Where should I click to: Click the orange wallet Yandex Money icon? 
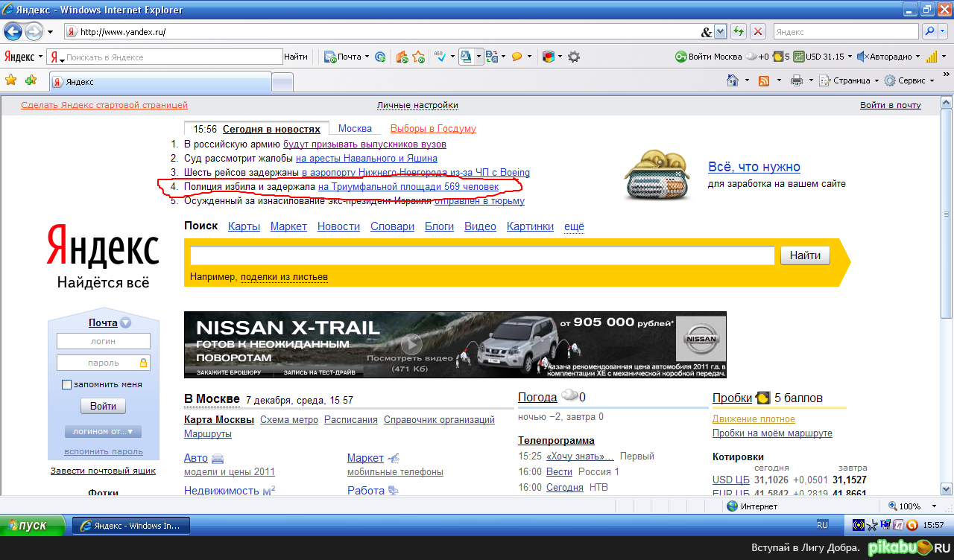tap(402, 57)
